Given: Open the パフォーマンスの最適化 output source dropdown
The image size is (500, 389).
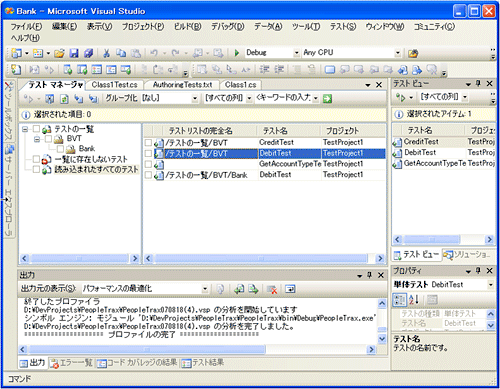Looking at the screenshot, I should (205, 289).
